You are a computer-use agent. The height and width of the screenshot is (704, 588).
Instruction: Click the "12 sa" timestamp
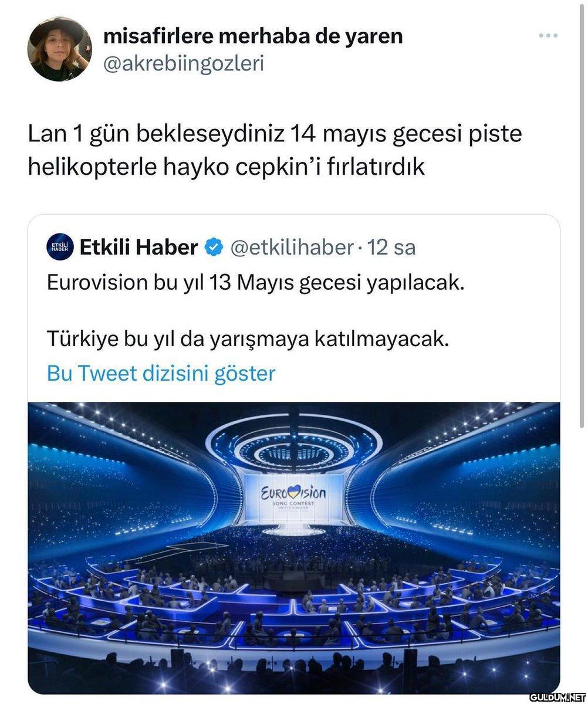(391, 248)
